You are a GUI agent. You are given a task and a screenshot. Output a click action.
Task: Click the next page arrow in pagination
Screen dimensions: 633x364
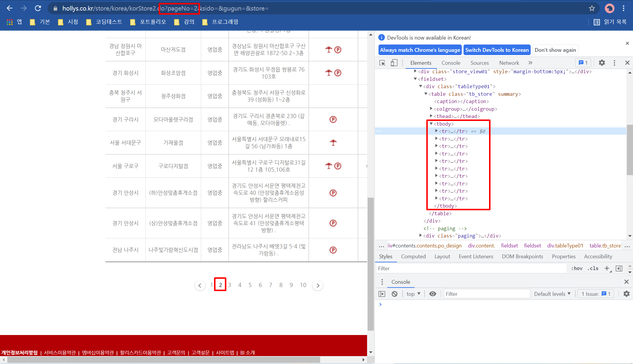point(318,285)
